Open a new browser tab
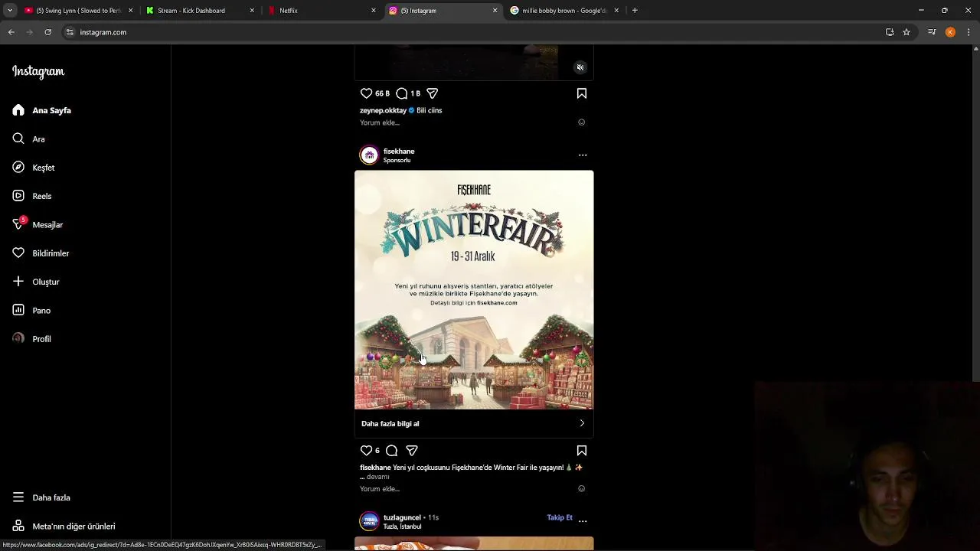Screen dimensions: 980x551 pos(635,11)
